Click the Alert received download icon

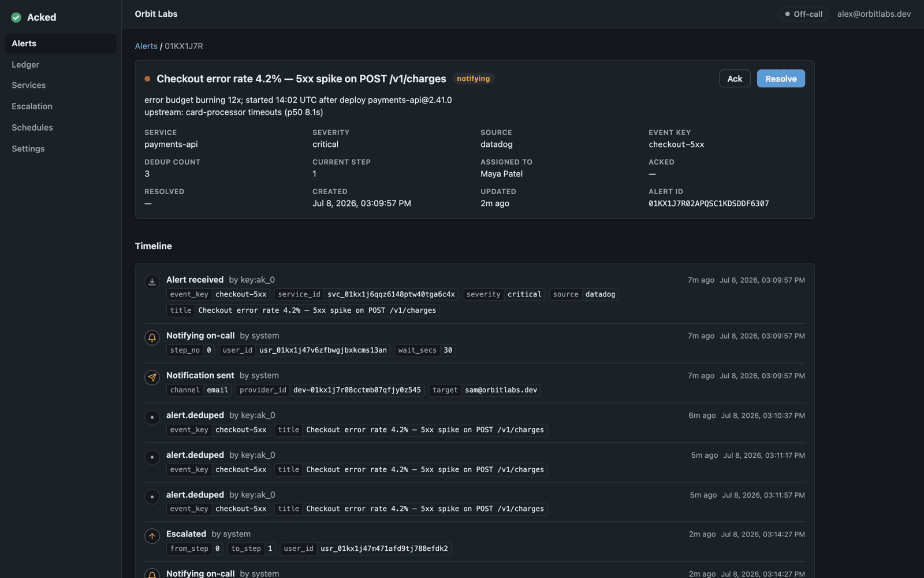(x=152, y=282)
